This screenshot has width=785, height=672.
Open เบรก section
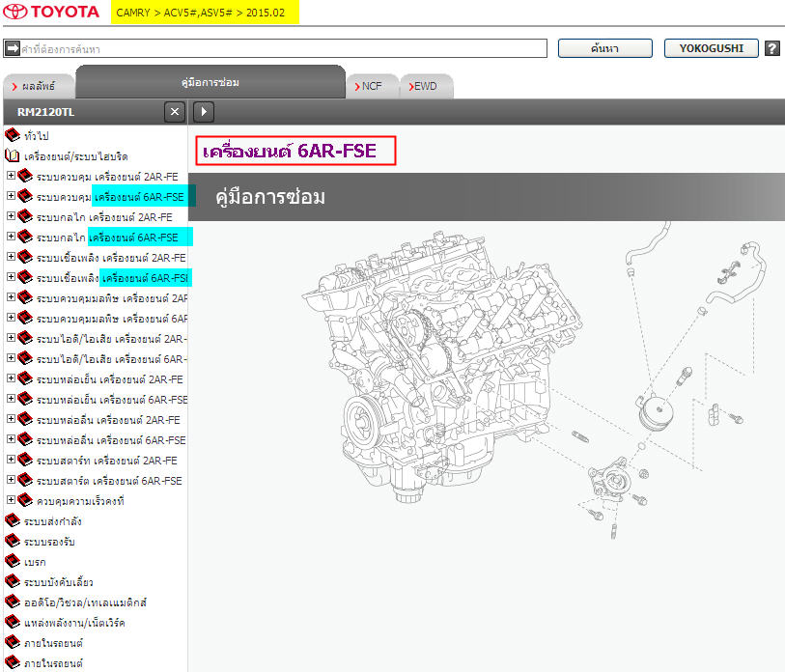(35, 562)
